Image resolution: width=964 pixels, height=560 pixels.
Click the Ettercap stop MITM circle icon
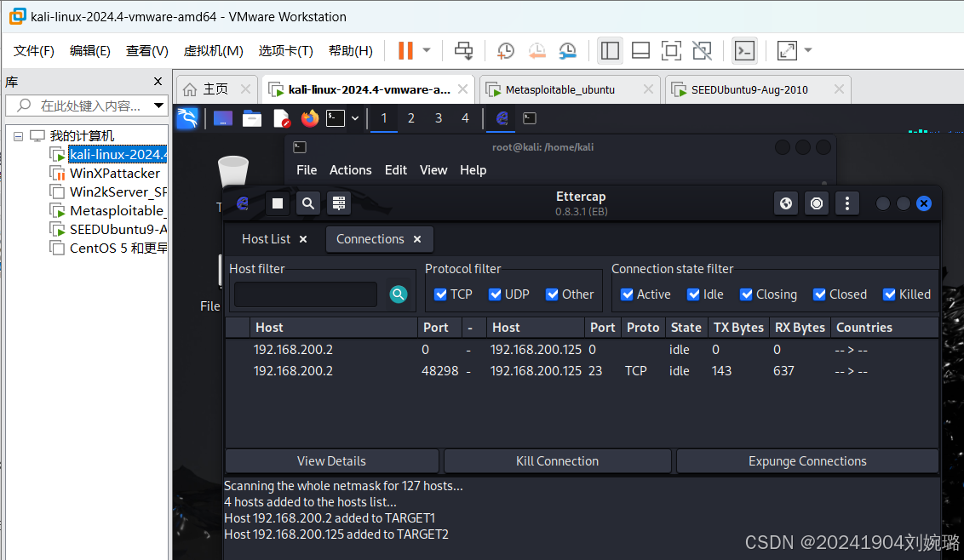pos(817,203)
